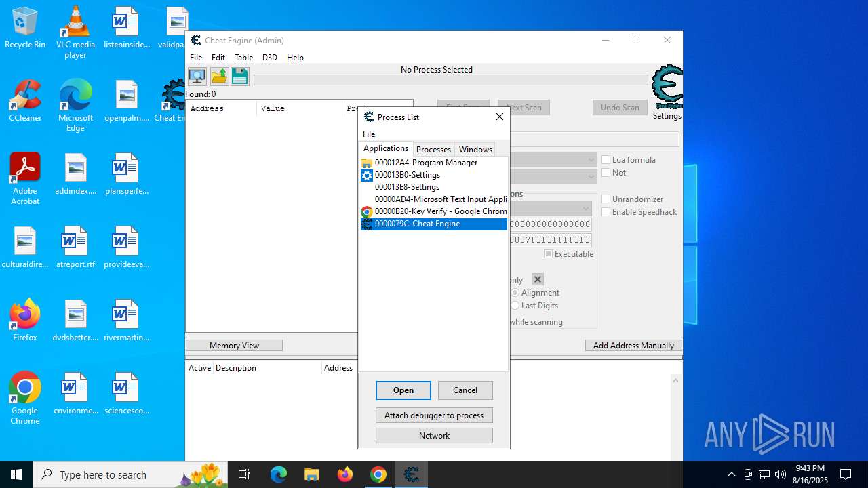Open CCleaner desktop shortcut
This screenshot has width=868, height=488.
click(x=25, y=101)
